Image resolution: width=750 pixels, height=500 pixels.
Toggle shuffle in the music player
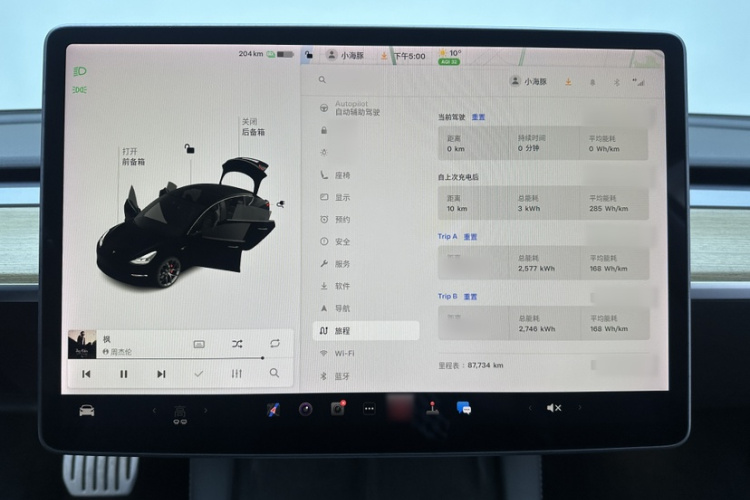point(237,344)
